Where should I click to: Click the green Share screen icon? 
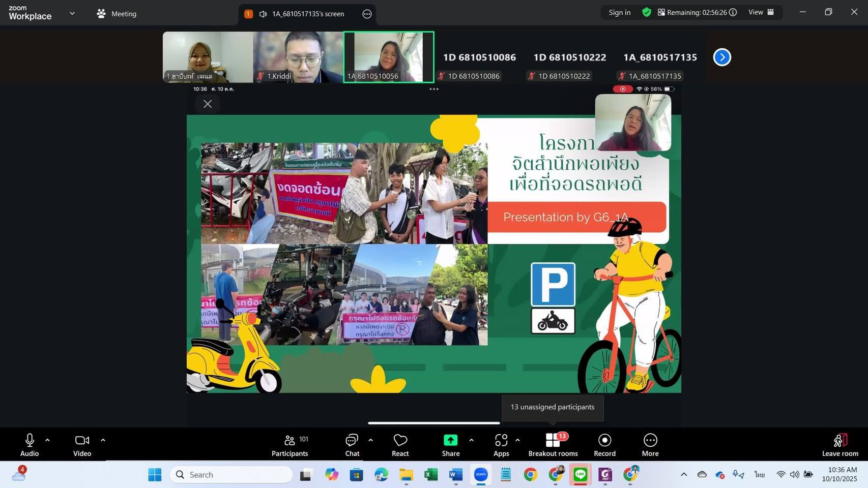450,440
